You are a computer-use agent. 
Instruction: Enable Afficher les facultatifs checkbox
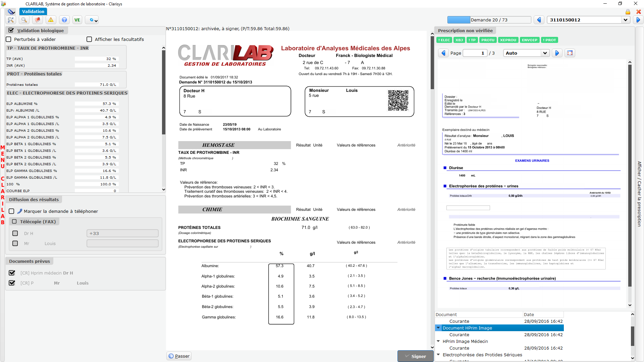[x=89, y=39]
